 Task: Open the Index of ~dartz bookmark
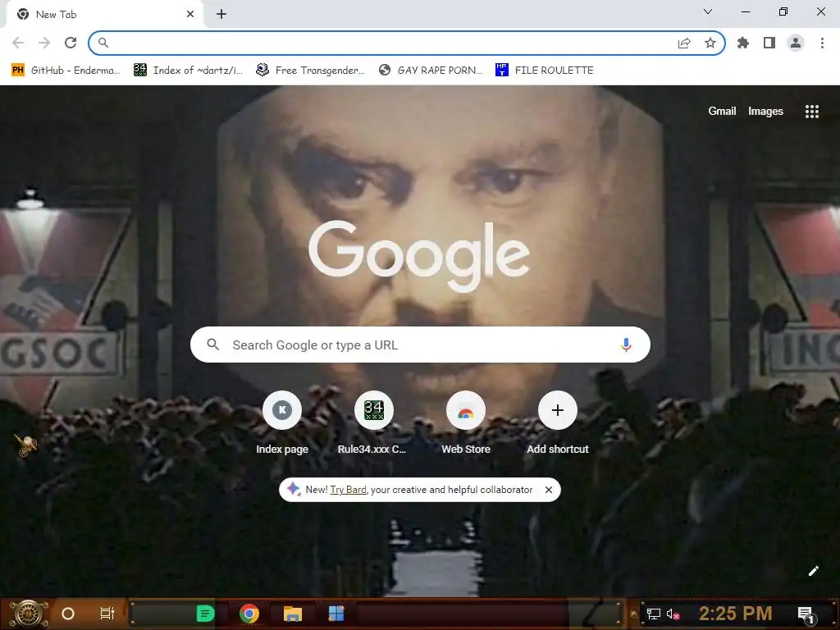pyautogui.click(x=189, y=71)
